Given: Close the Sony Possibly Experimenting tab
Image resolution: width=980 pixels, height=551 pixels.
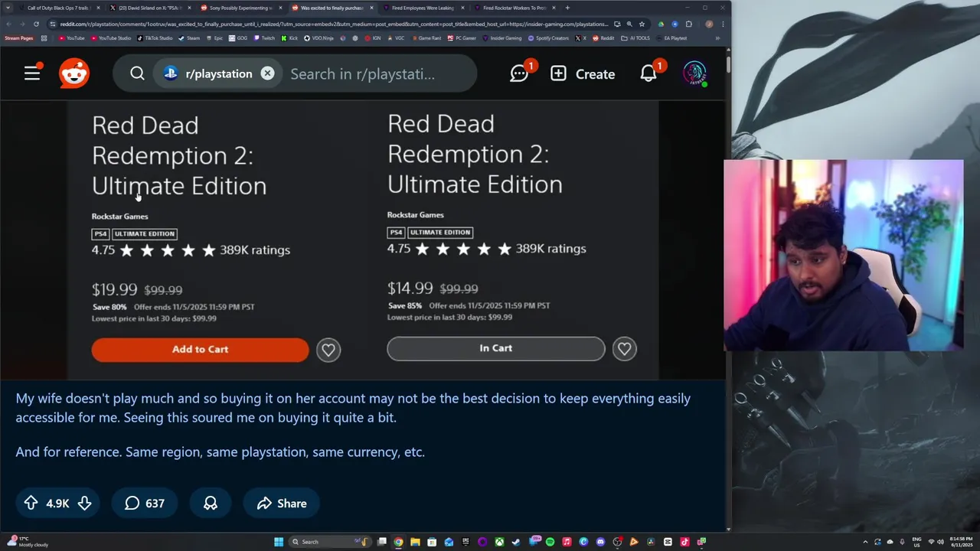Looking at the screenshot, I should point(280,8).
